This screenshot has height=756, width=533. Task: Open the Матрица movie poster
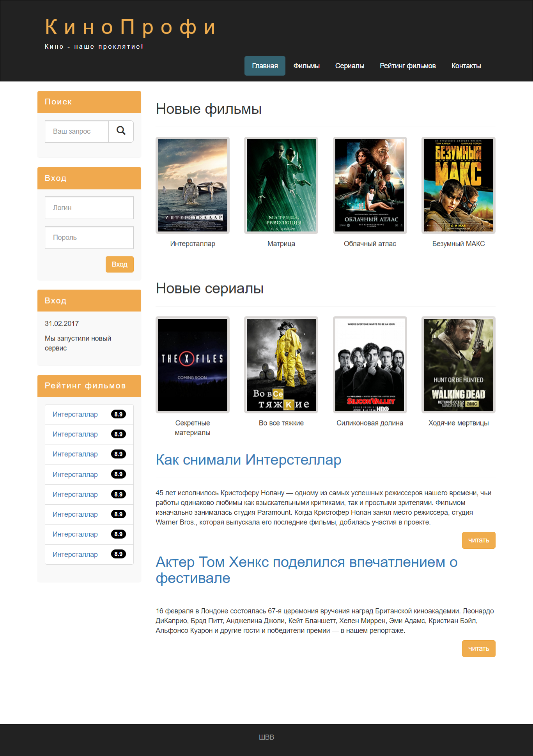(281, 185)
